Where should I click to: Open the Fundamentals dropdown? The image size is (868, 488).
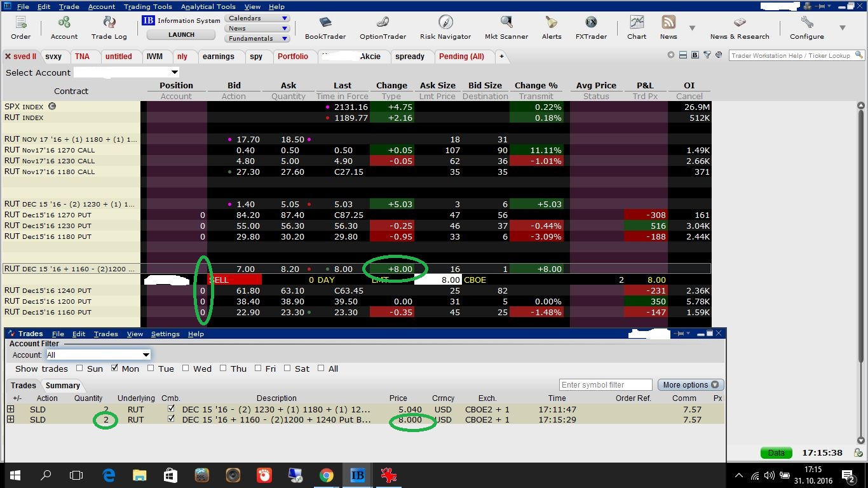tap(257, 38)
